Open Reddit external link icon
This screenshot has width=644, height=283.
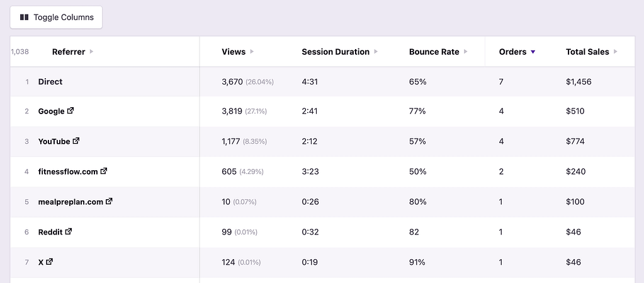pyautogui.click(x=69, y=231)
